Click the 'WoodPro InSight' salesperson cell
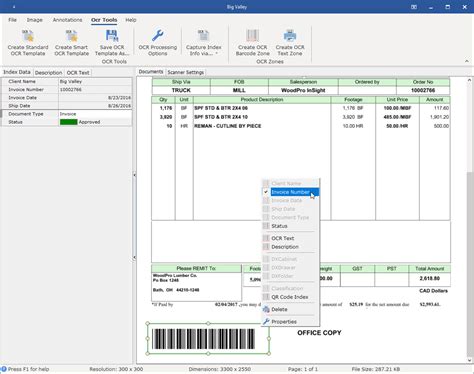This screenshot has width=474, height=374. (x=303, y=90)
